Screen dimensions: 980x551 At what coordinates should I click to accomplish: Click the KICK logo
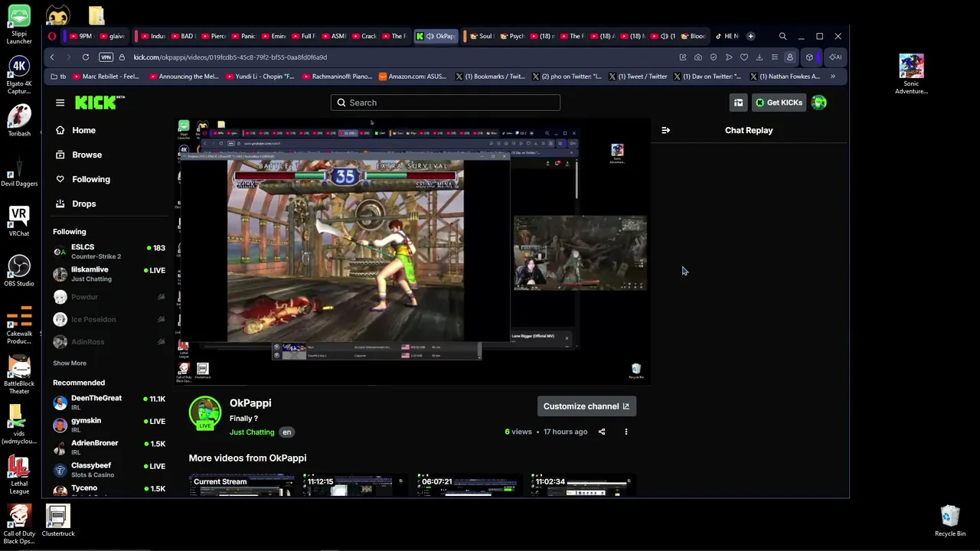point(100,103)
